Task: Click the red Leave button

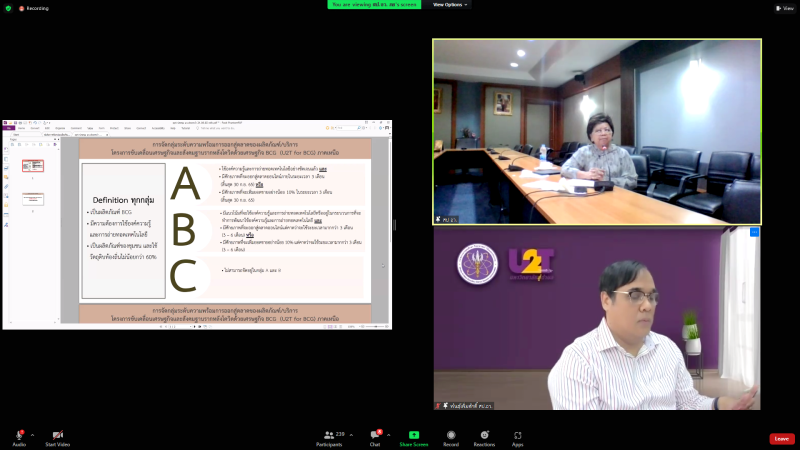Action: [x=781, y=438]
